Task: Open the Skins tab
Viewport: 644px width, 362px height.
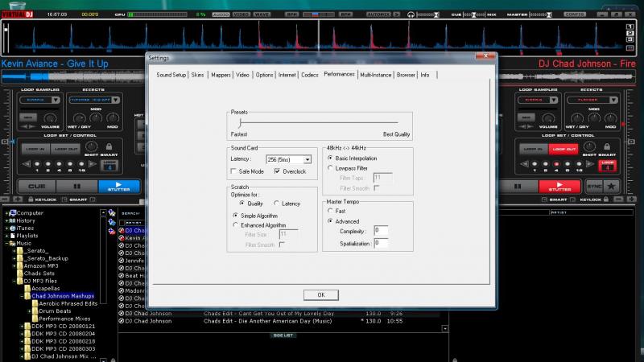Action: point(197,75)
